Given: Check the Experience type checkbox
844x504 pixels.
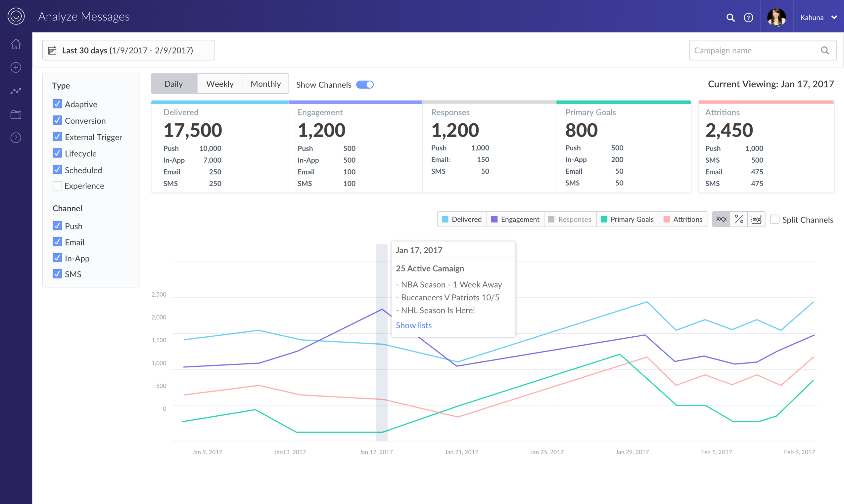Looking at the screenshot, I should (57, 186).
